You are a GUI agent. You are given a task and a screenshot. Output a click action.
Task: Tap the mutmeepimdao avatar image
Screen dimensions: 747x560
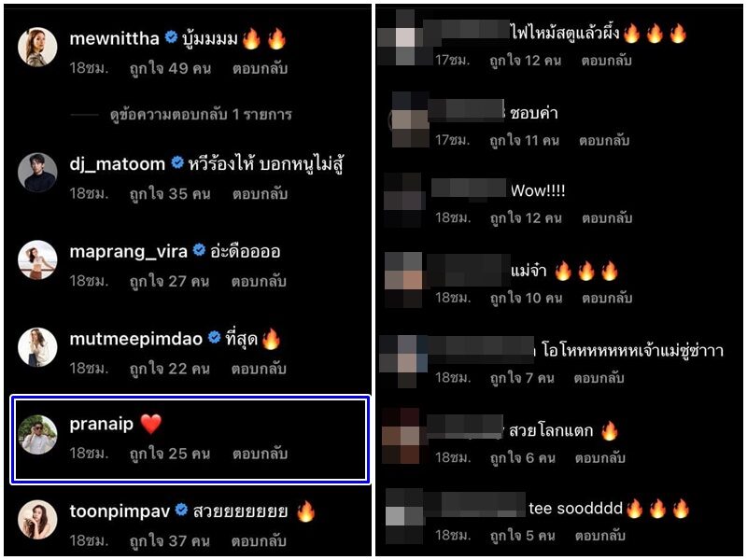[x=37, y=347]
